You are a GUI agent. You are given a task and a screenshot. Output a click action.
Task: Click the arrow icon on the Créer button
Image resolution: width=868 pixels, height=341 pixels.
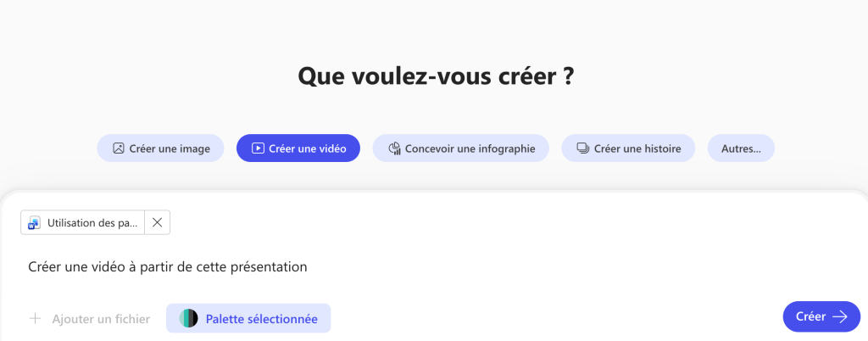[x=840, y=316]
